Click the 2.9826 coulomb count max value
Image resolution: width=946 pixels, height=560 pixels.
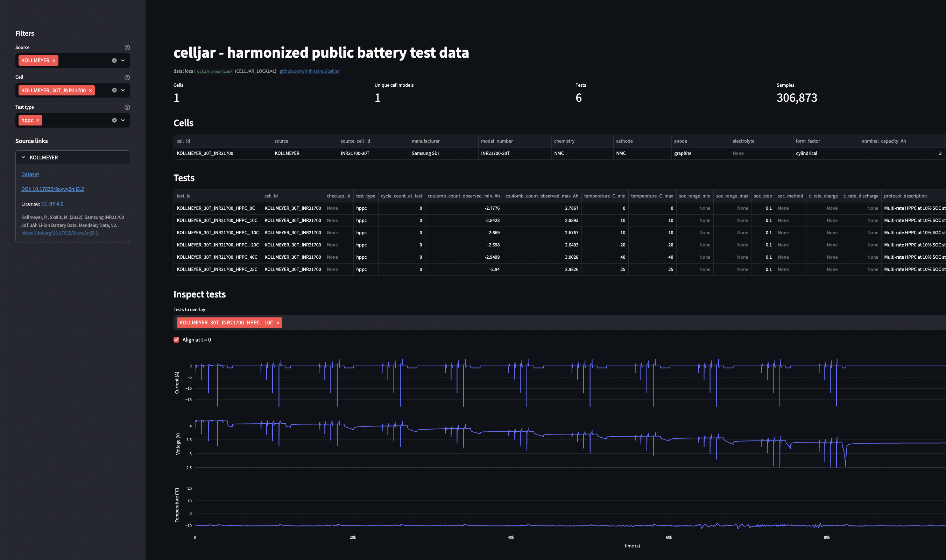pyautogui.click(x=542, y=270)
